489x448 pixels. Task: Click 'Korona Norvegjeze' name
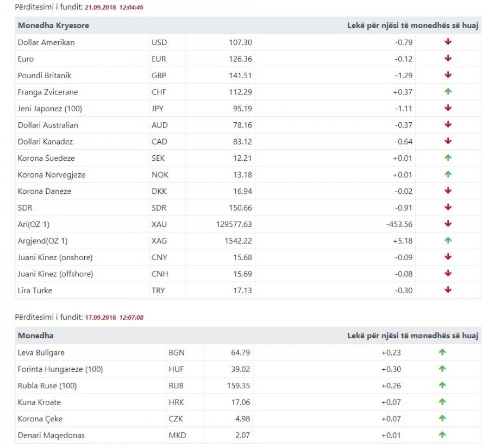(x=52, y=175)
